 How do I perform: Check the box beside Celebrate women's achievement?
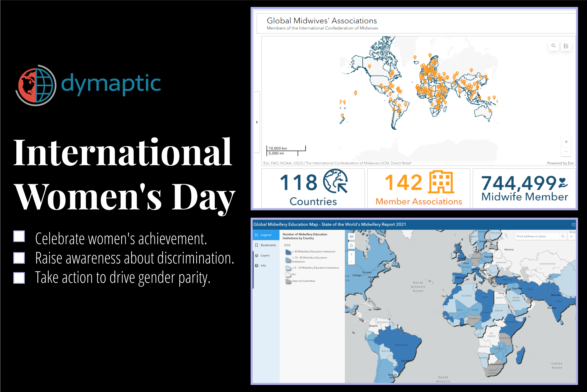click(x=19, y=237)
